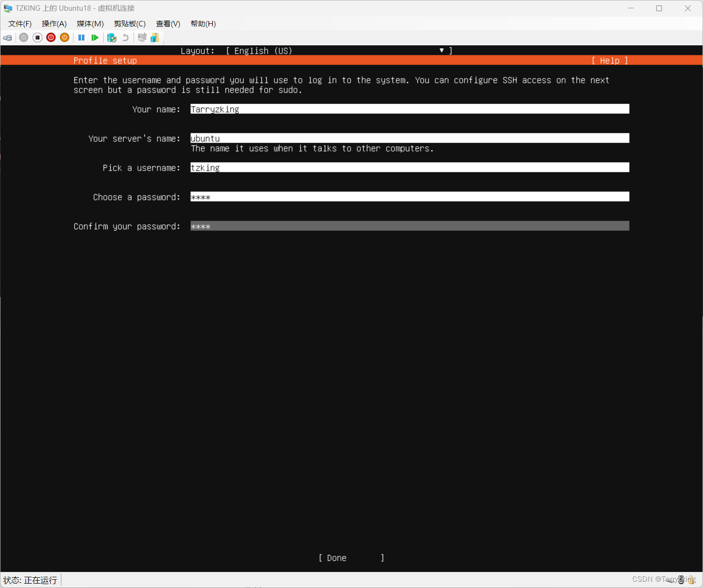703x588 pixels.
Task: Open the 帮助(H) menu
Action: (203, 24)
